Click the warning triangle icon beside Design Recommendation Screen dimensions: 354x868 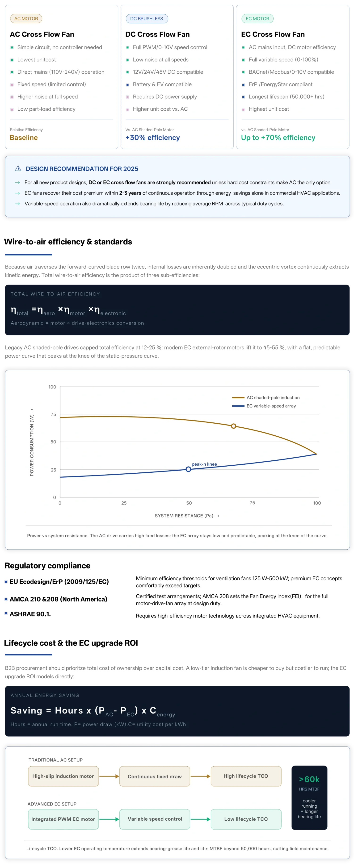(18, 168)
